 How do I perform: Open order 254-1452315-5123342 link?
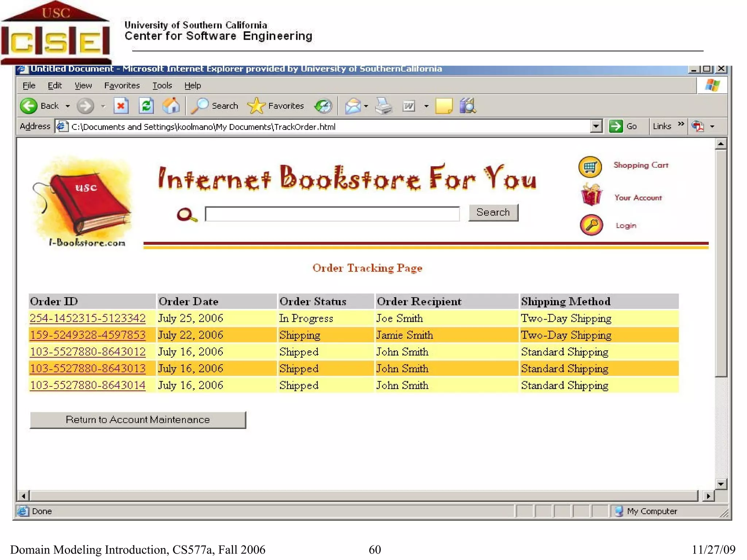88,318
